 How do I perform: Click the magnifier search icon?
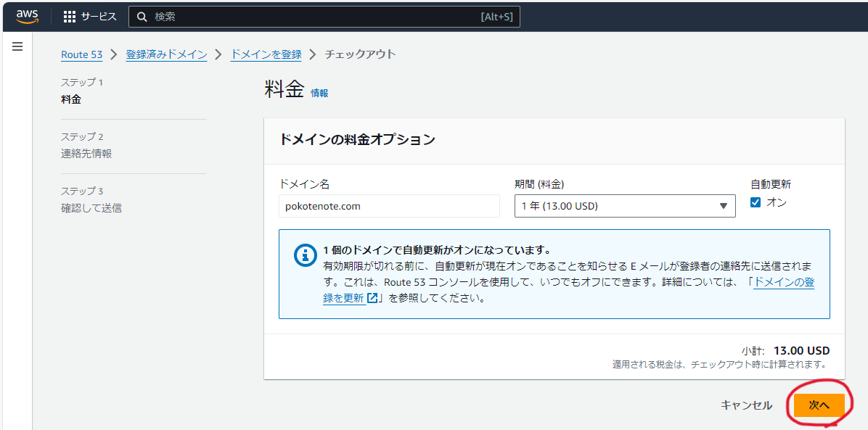click(142, 17)
